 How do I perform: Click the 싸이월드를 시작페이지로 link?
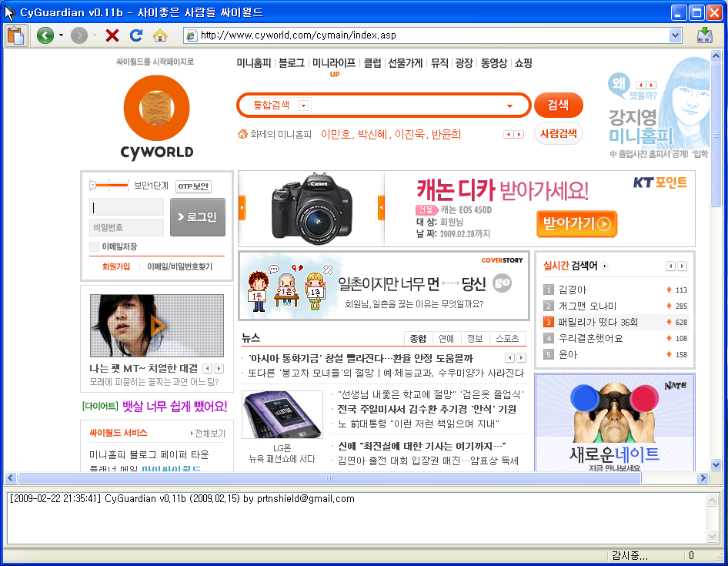(155, 62)
